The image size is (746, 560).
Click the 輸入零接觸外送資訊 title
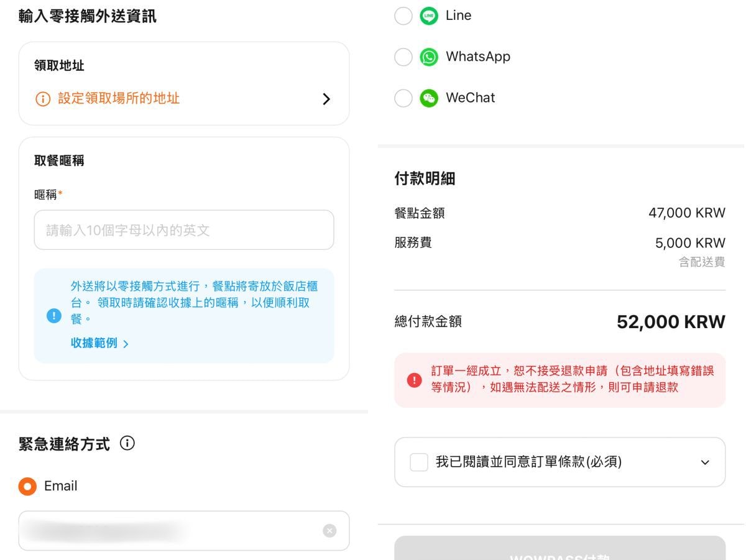(88, 16)
